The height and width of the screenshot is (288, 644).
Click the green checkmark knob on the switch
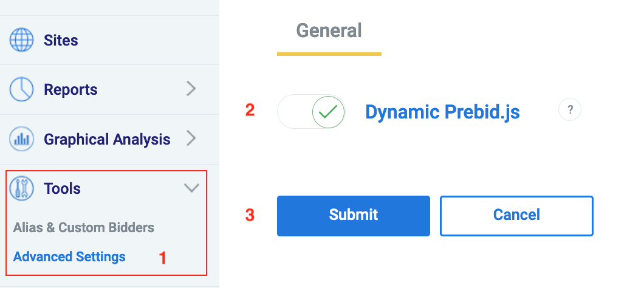point(328,112)
